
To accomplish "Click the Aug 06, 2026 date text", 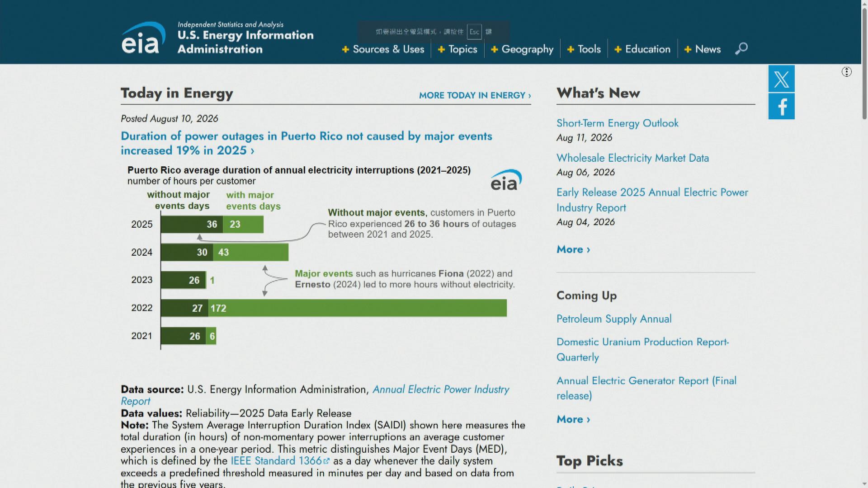I will pyautogui.click(x=585, y=172).
